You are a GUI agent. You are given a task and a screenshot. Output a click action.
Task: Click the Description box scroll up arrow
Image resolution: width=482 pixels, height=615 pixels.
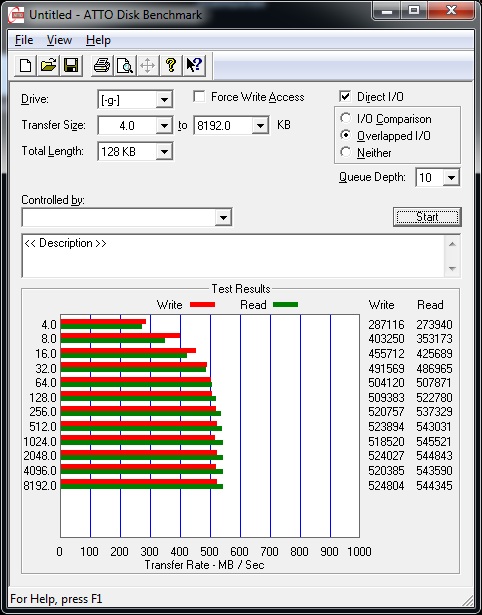click(x=452, y=244)
